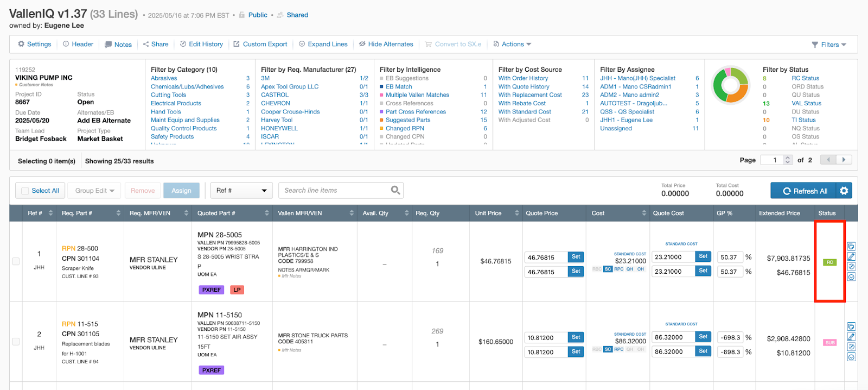868x390 pixels.
Task: Click the copy icon for line 1
Action: (x=851, y=246)
